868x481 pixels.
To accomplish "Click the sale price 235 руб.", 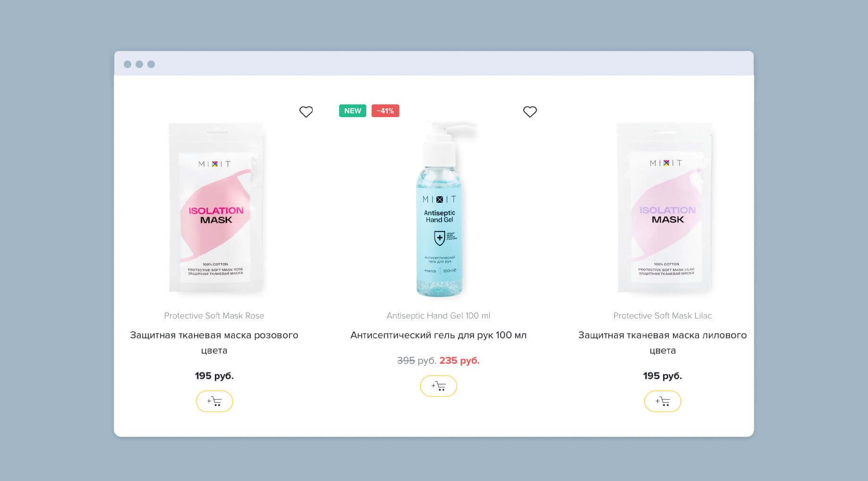I will 460,361.
